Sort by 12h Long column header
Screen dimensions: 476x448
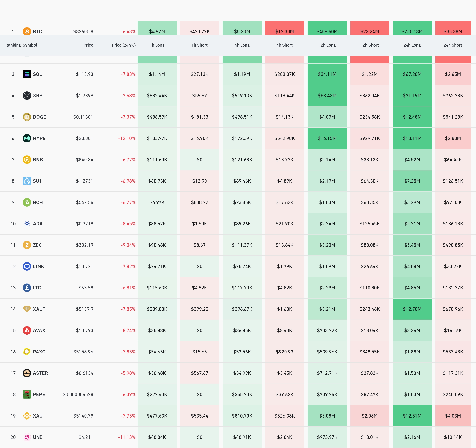coord(327,45)
